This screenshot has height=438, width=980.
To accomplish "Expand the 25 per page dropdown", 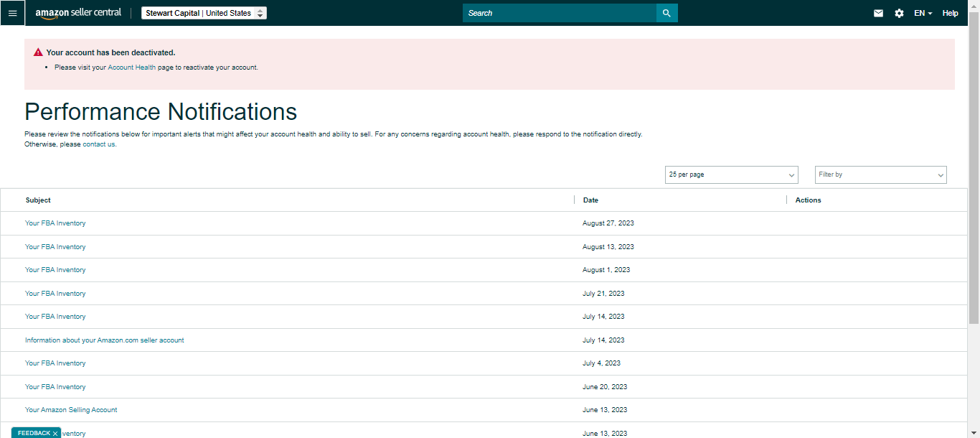I will click(731, 174).
